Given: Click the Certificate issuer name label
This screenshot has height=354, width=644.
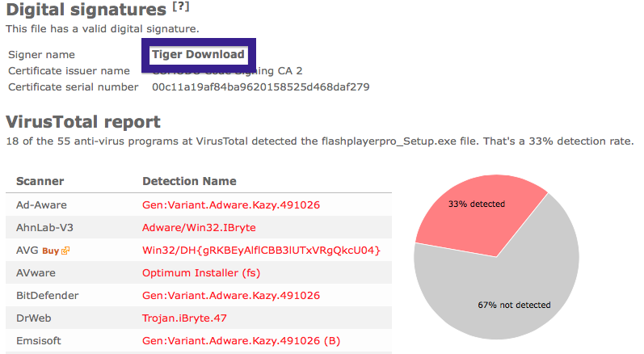Looking at the screenshot, I should click(x=69, y=71).
